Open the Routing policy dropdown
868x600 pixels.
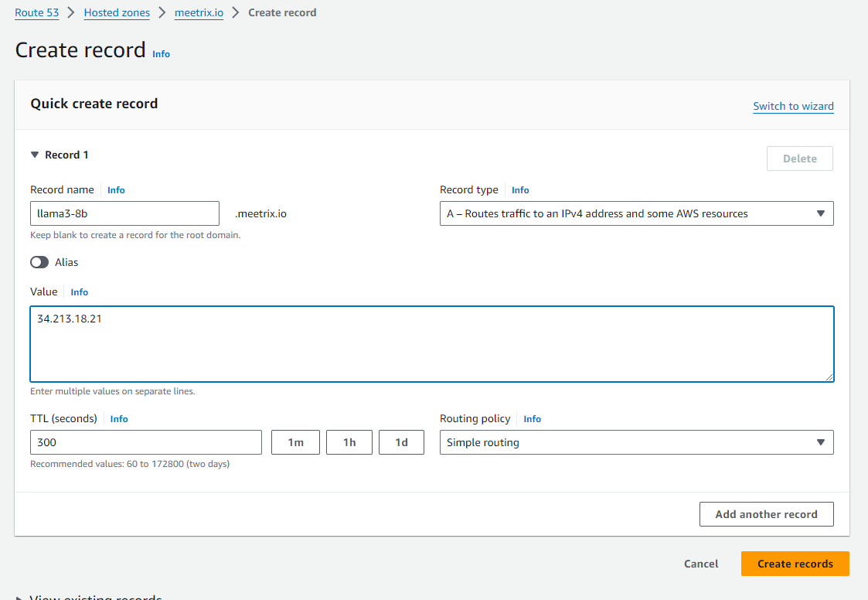(x=637, y=442)
